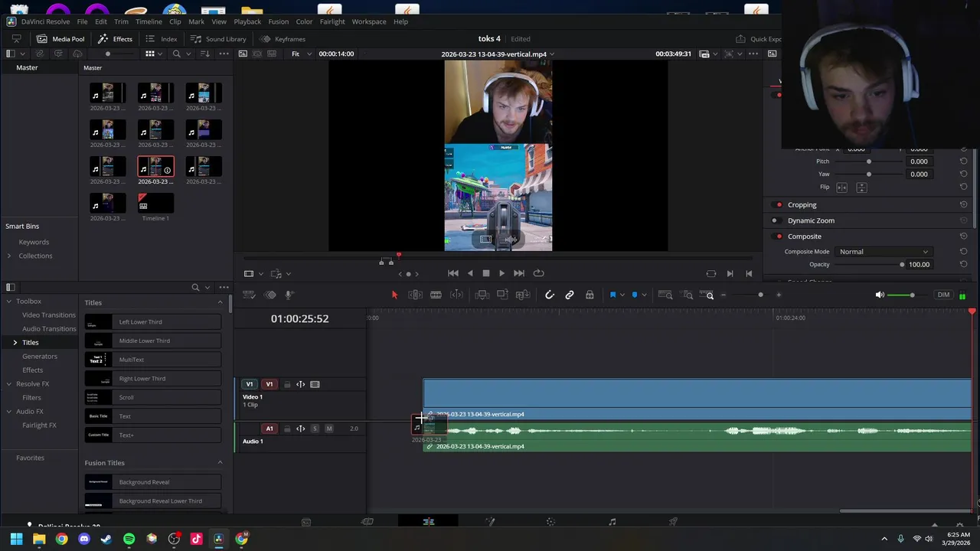This screenshot has height=551, width=980.
Task: Play the viewer clip
Action: (501, 273)
